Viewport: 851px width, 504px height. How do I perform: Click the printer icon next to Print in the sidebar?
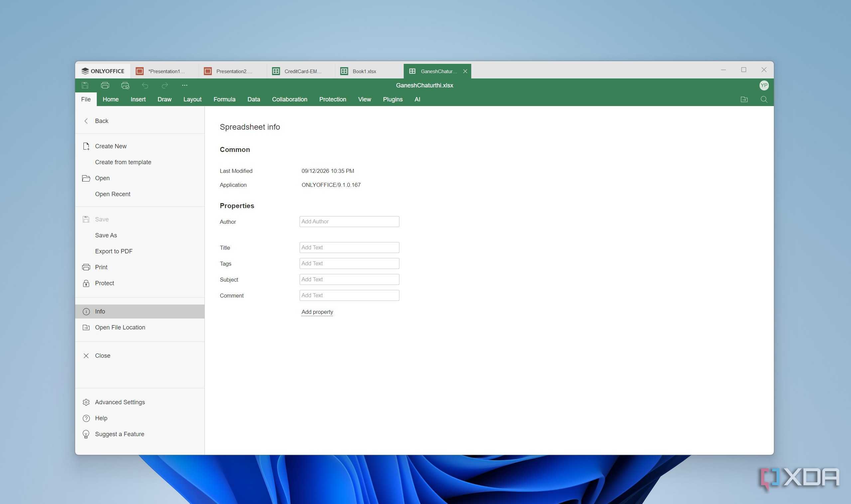pyautogui.click(x=86, y=267)
